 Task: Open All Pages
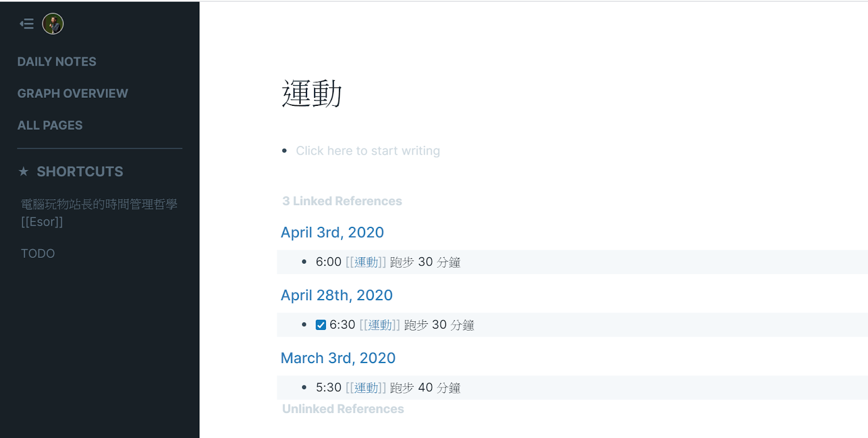pos(50,125)
